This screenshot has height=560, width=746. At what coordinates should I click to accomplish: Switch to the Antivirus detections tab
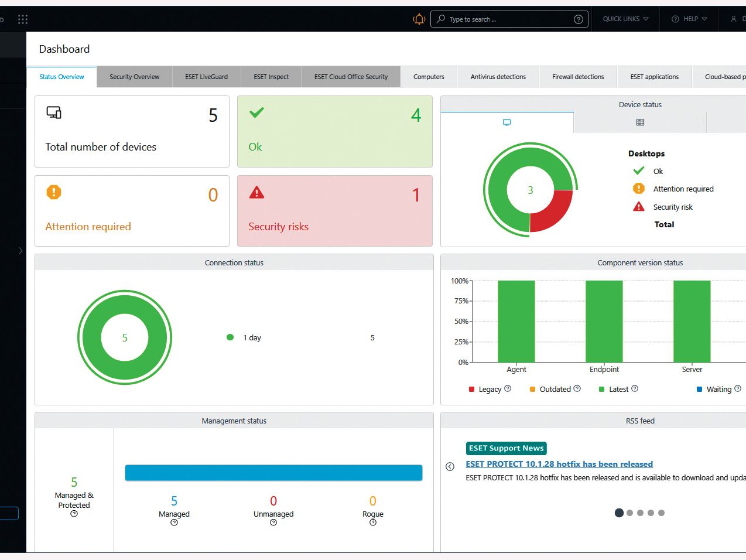click(498, 77)
